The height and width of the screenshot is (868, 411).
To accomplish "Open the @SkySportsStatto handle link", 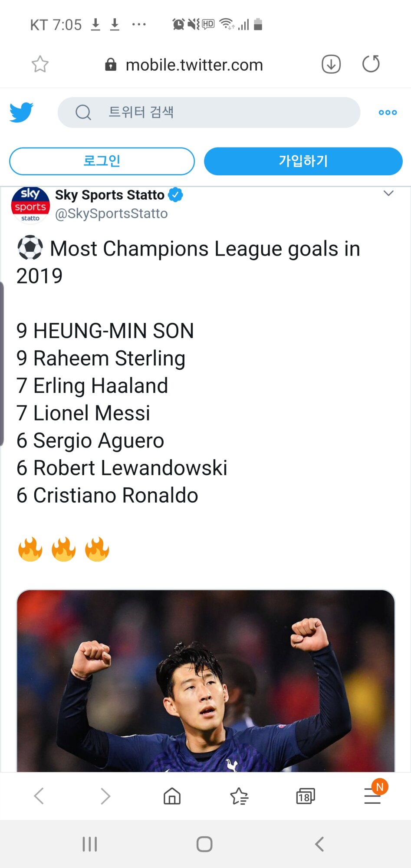I will 111,214.
